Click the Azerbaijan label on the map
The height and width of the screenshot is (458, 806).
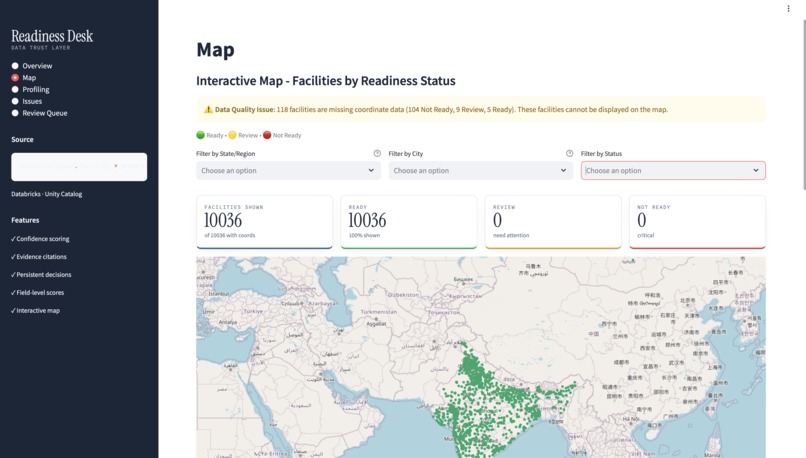click(x=323, y=303)
